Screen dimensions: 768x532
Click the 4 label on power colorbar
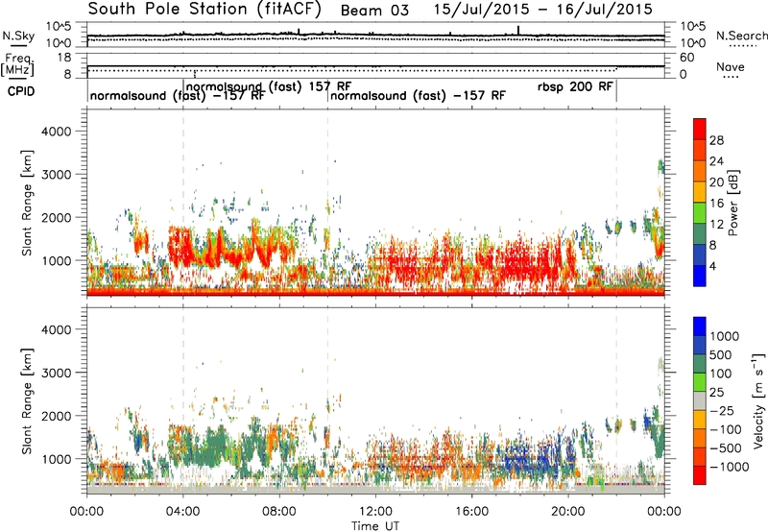click(713, 267)
